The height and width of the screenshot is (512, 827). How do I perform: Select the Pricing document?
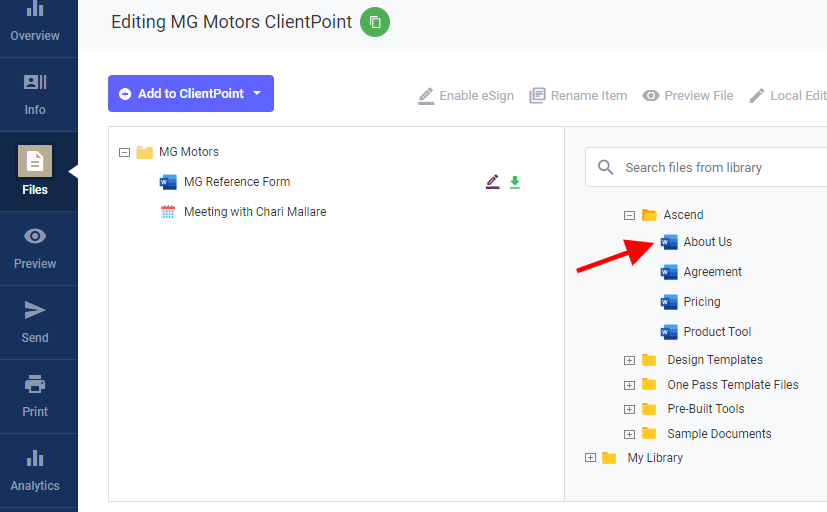click(702, 302)
